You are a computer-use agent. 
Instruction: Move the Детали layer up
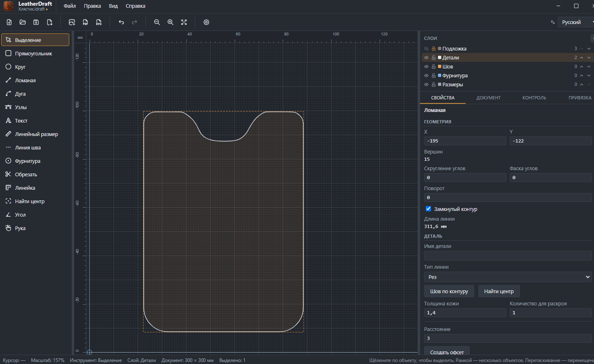582,57
